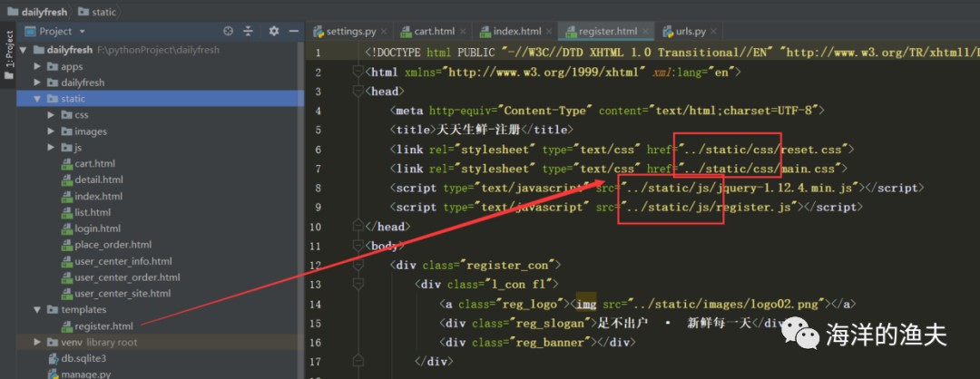Fold the register_con div on line 12

click(358, 266)
